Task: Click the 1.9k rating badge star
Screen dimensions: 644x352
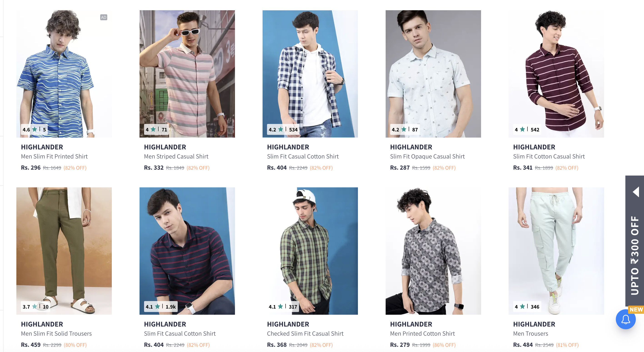Action: click(x=157, y=307)
